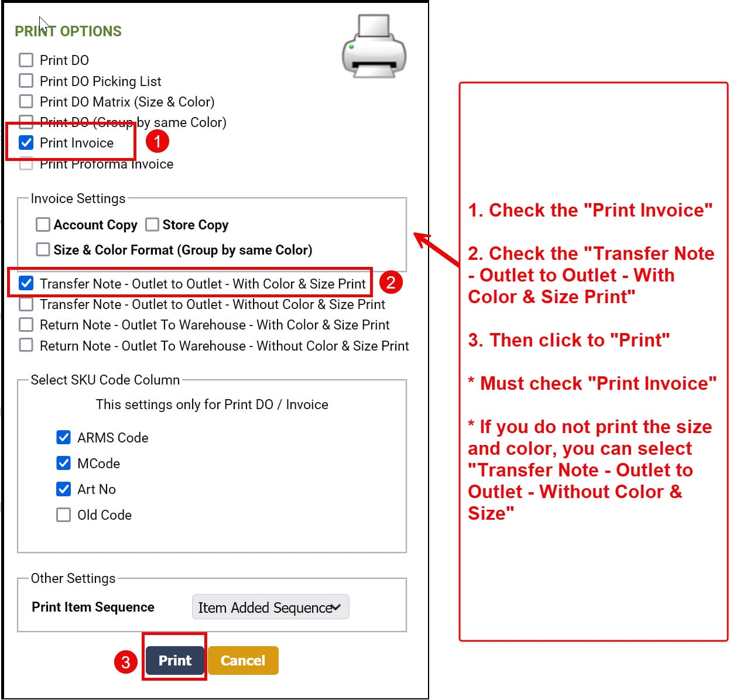Uncheck Transfer Note With Color & Size Print

point(26,283)
